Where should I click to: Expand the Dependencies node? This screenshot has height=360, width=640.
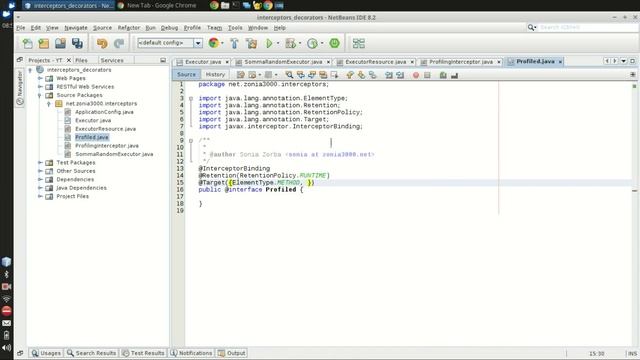pyautogui.click(x=40, y=180)
